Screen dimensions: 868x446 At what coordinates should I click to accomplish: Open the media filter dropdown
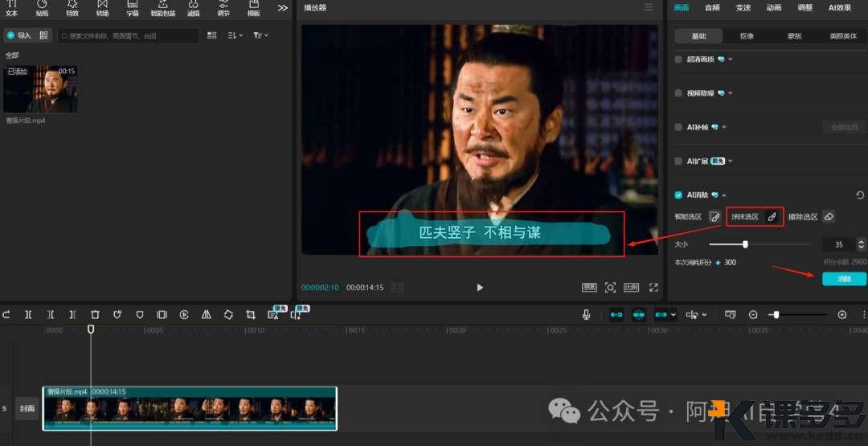tap(260, 35)
